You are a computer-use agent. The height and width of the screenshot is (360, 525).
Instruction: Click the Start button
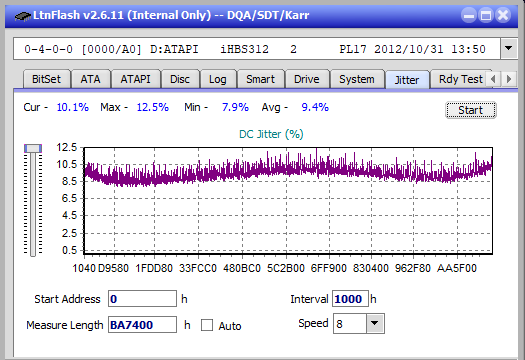pyautogui.click(x=471, y=110)
